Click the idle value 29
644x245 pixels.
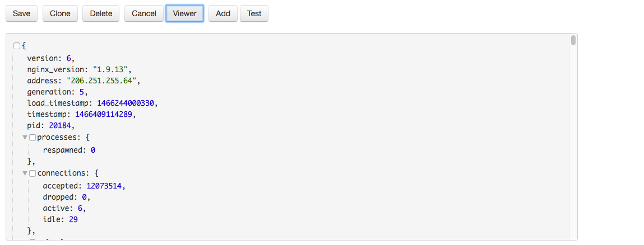pos(73,220)
